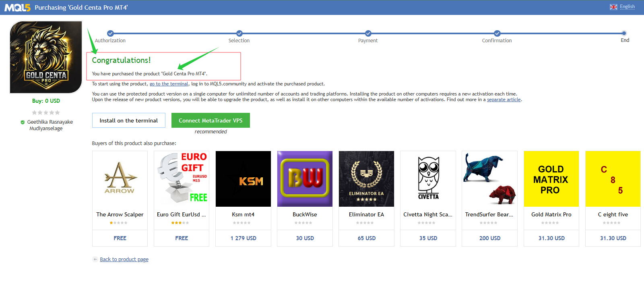Open TrendSurfer Bear bull-and-bear icon
Viewport: 644px width, 301px height.
(x=490, y=179)
